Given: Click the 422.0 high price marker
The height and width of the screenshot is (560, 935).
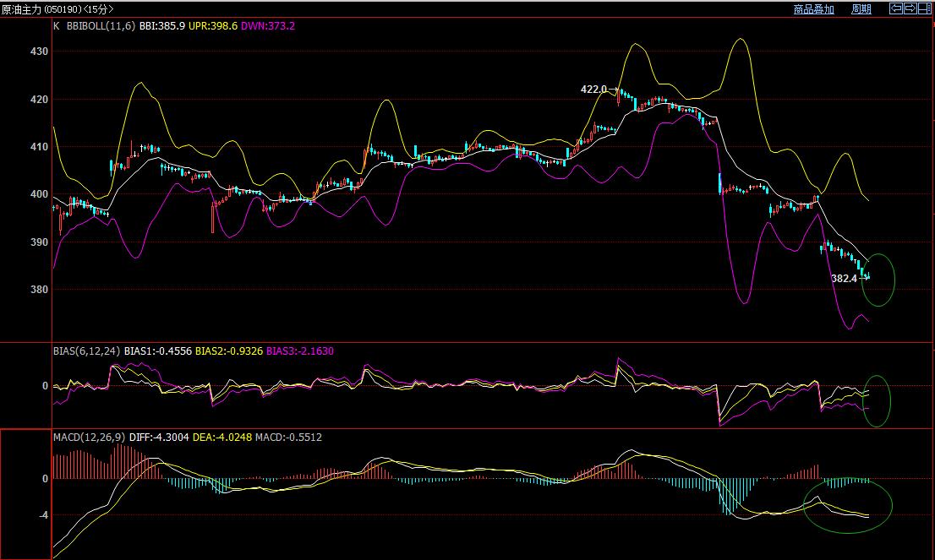Looking at the screenshot, I should (593, 89).
